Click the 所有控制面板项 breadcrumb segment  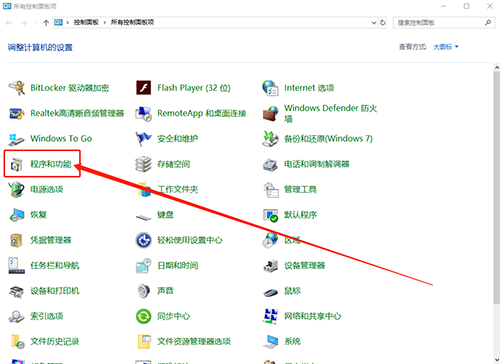point(132,22)
